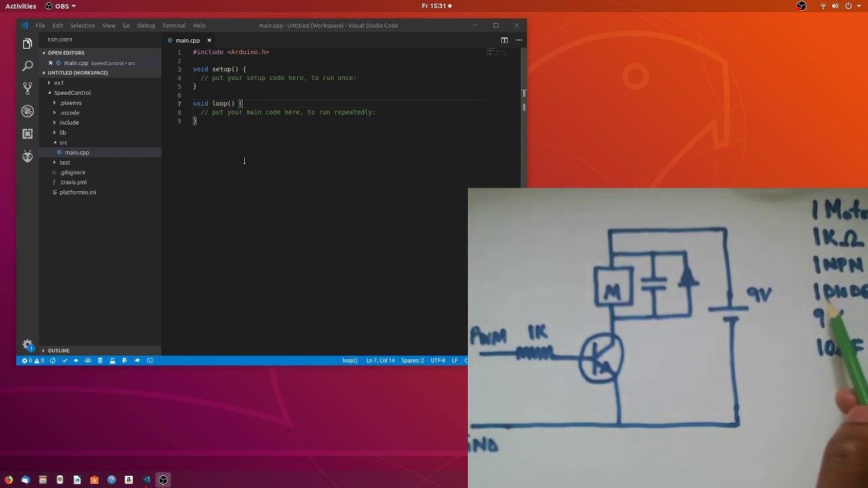Launch Thunderbird from the dock
The image size is (868, 488).
[x=26, y=480]
